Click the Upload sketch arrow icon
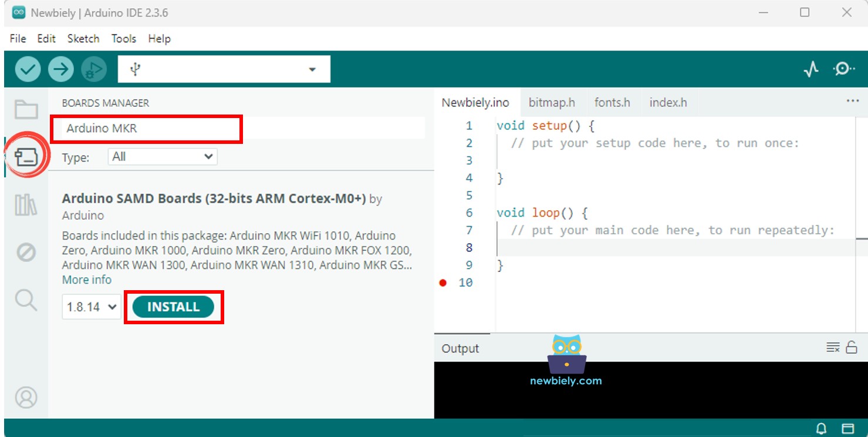This screenshot has width=868, height=437. click(x=60, y=69)
